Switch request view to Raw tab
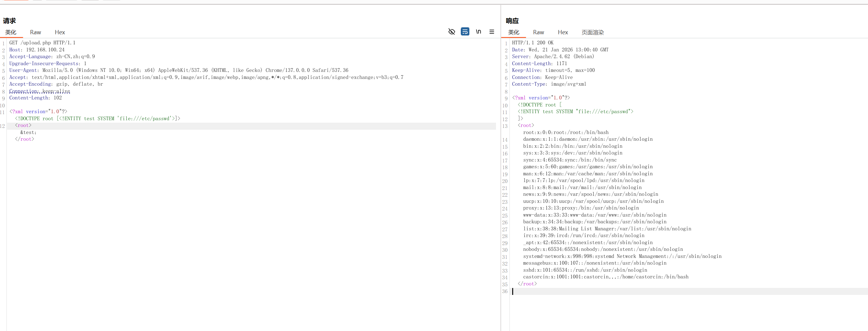The width and height of the screenshot is (868, 331). pos(36,32)
